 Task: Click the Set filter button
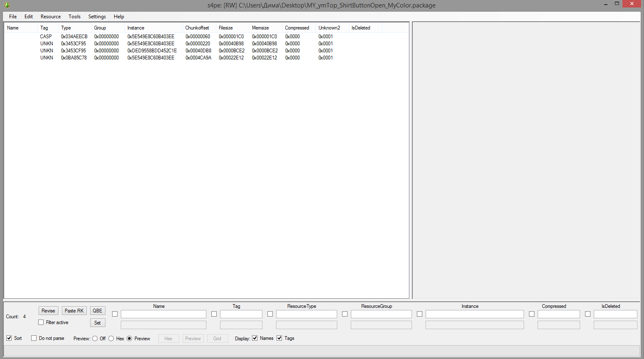point(98,323)
